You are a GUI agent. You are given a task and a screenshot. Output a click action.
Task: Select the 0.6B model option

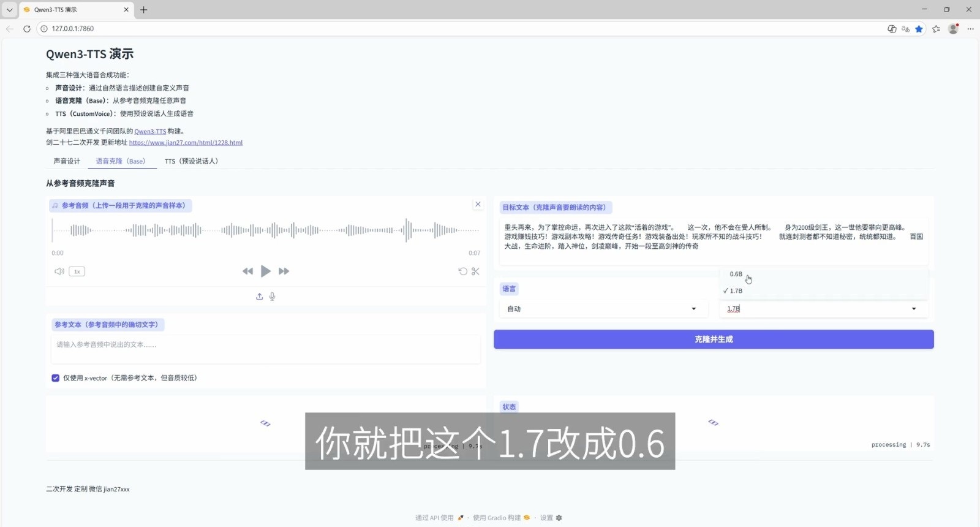click(x=736, y=275)
